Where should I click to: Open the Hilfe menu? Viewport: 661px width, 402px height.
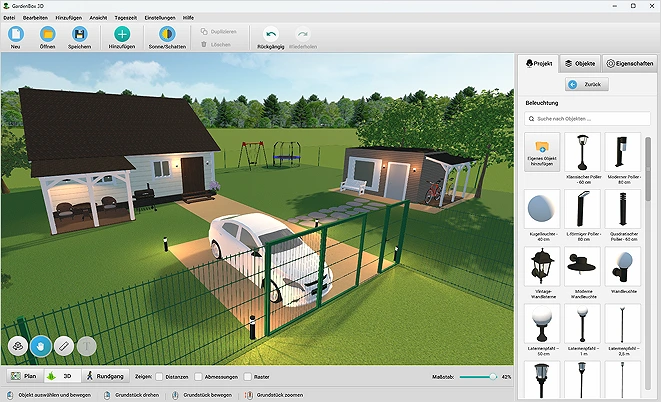coord(188,18)
